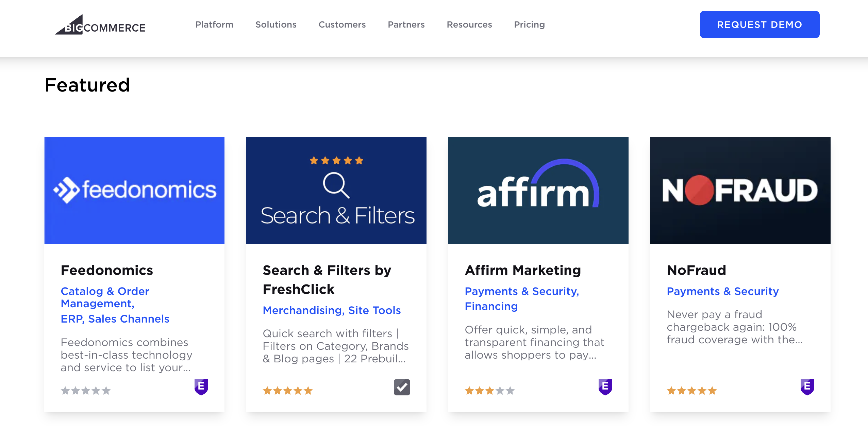Click the BigCommerce logo
Screen dimensions: 868x426
100,24
